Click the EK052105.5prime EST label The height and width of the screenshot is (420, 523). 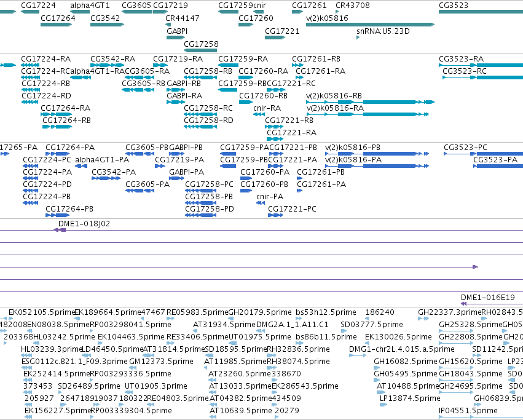[x=42, y=312]
